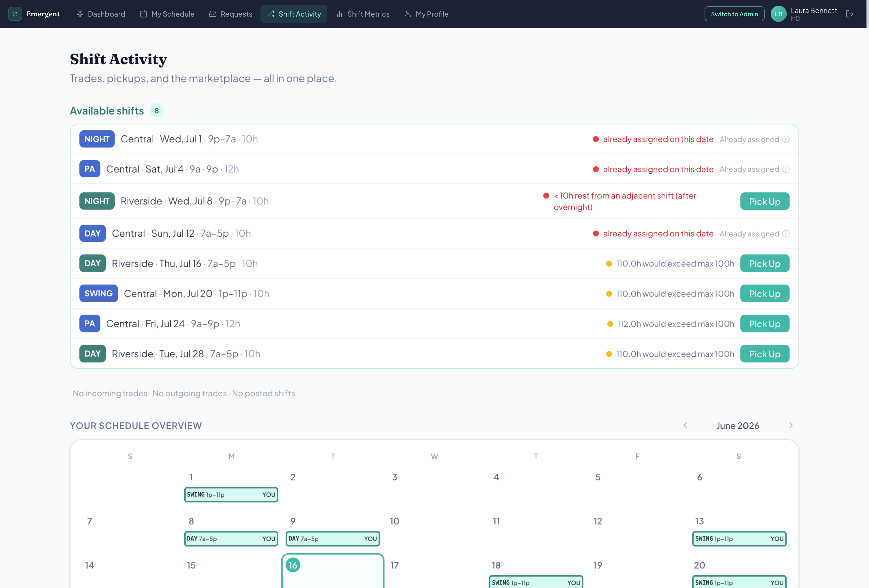
Task: Click '<10h rest from an adjacent shift' warning
Action: [625, 201]
